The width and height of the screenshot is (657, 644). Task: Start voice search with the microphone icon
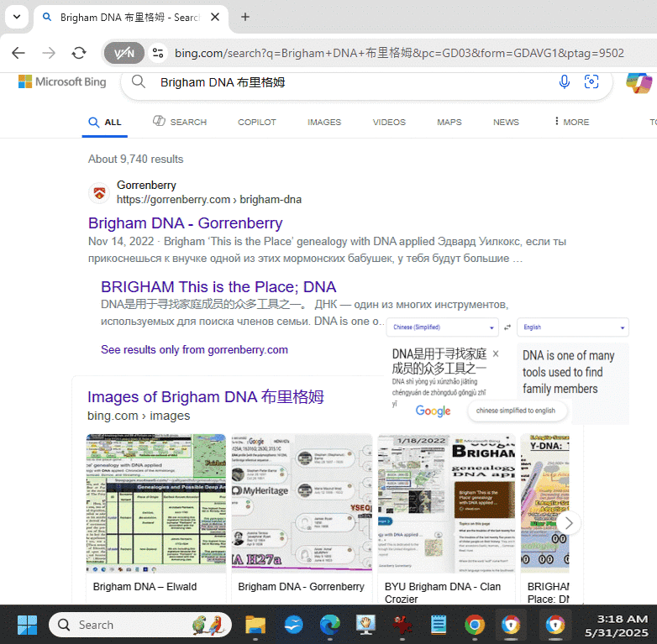coord(564,82)
